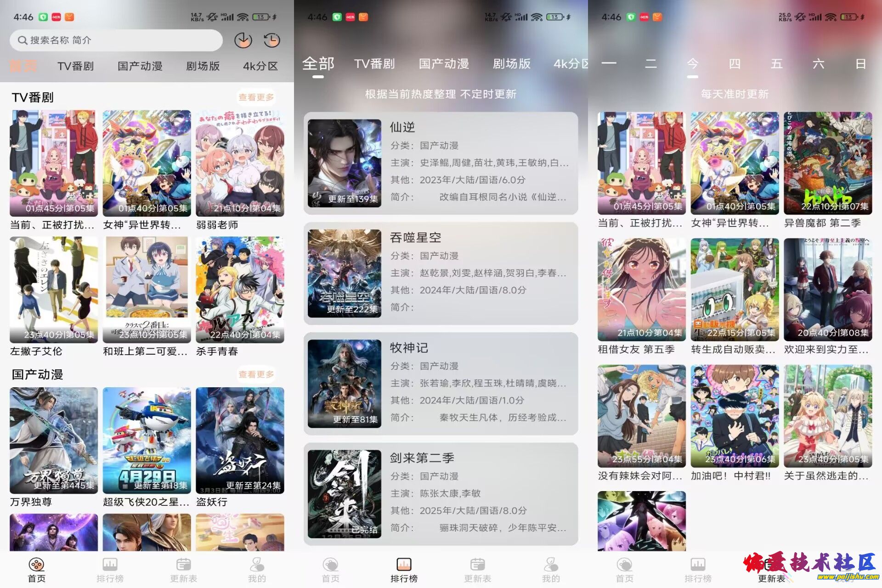Open 首页 in the left screen's bottom bar
882x588 pixels.
click(x=37, y=570)
